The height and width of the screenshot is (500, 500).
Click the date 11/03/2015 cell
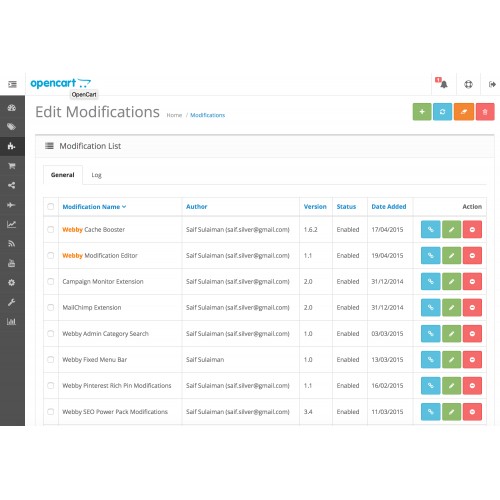point(387,412)
